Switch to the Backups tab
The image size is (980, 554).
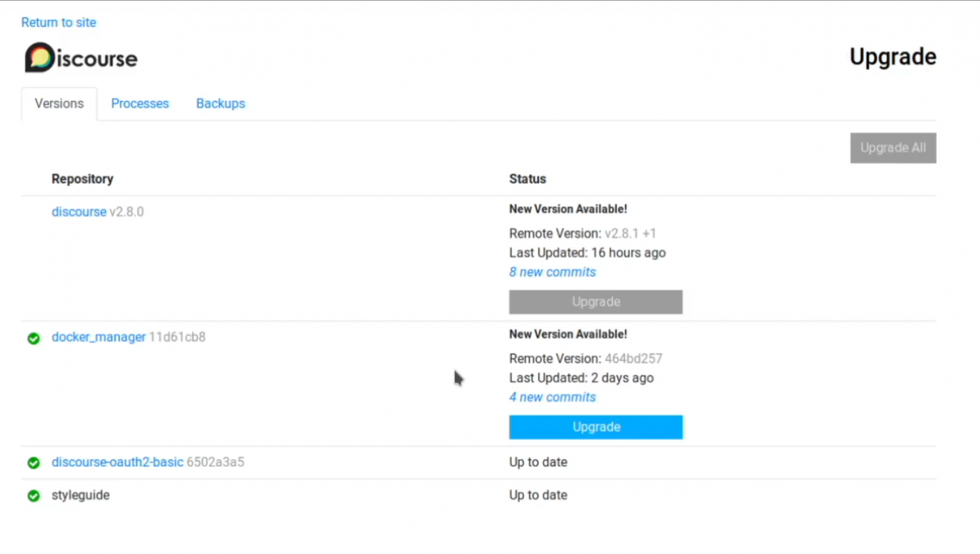point(221,103)
